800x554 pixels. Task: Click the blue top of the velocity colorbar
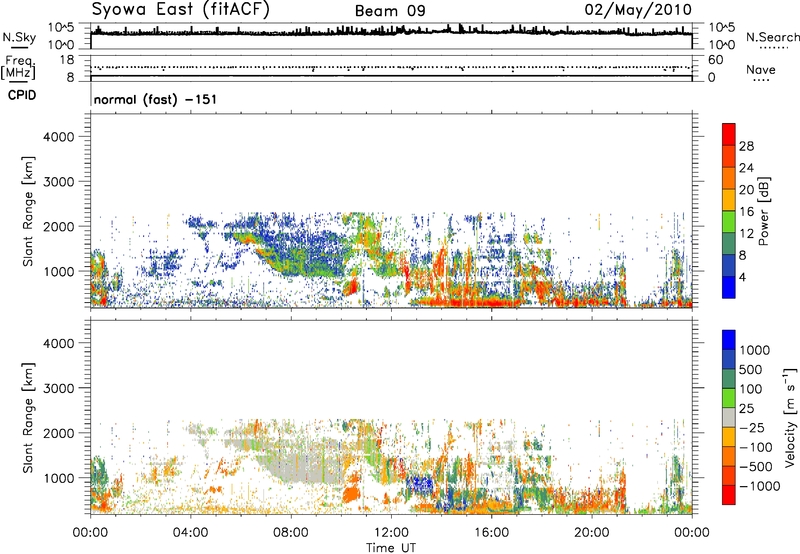point(729,340)
